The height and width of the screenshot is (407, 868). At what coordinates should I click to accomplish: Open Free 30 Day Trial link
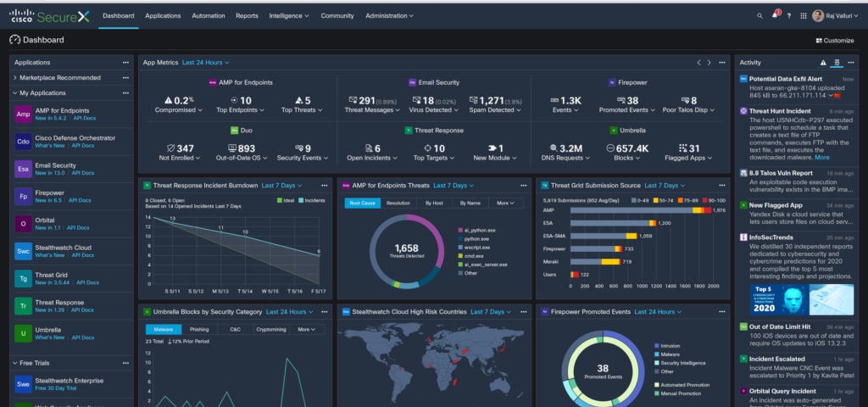point(54,388)
